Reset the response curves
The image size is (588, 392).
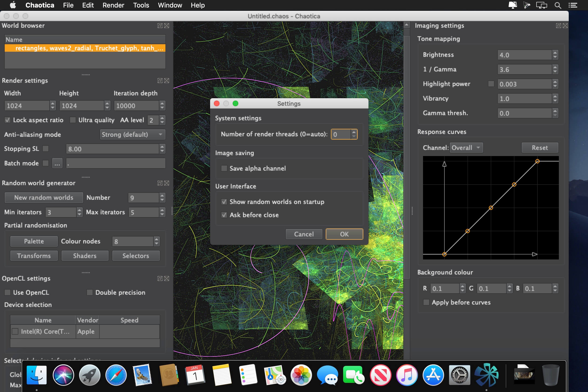pyautogui.click(x=540, y=148)
